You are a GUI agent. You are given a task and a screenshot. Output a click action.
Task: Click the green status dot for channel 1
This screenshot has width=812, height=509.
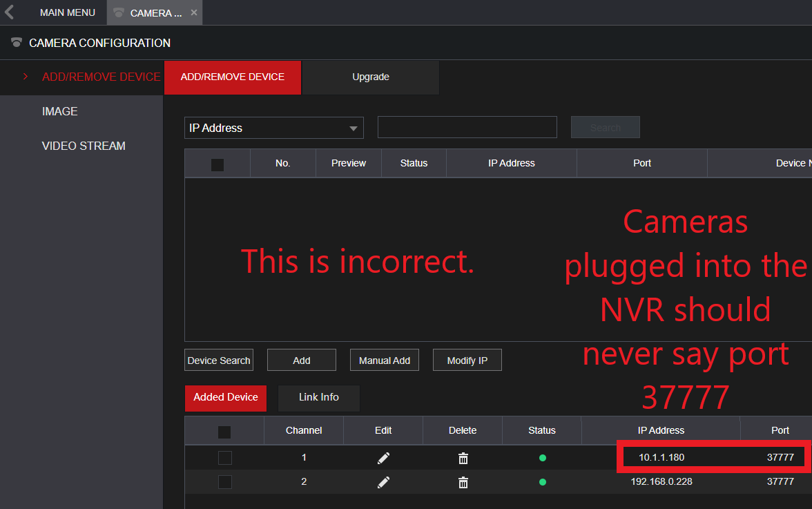(x=542, y=458)
